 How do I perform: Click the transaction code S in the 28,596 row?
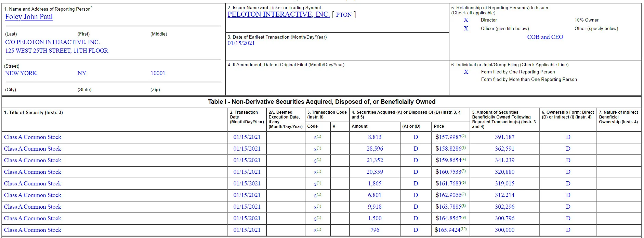(x=315, y=149)
